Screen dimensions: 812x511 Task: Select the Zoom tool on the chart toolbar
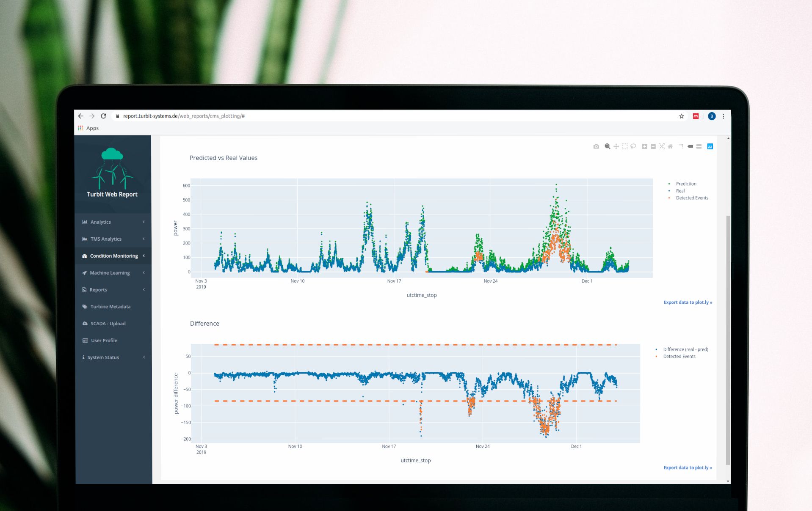pos(607,146)
